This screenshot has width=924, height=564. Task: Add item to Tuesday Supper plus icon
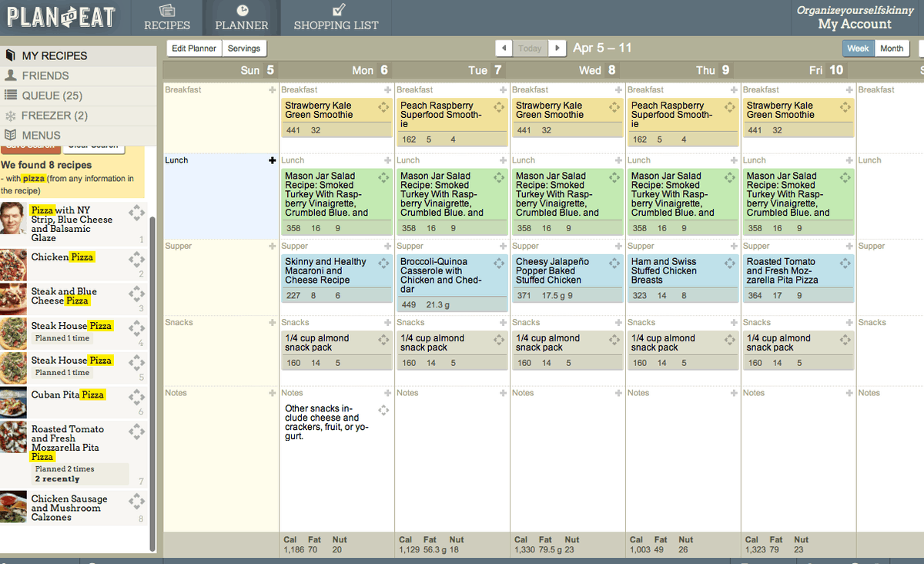pos(504,247)
